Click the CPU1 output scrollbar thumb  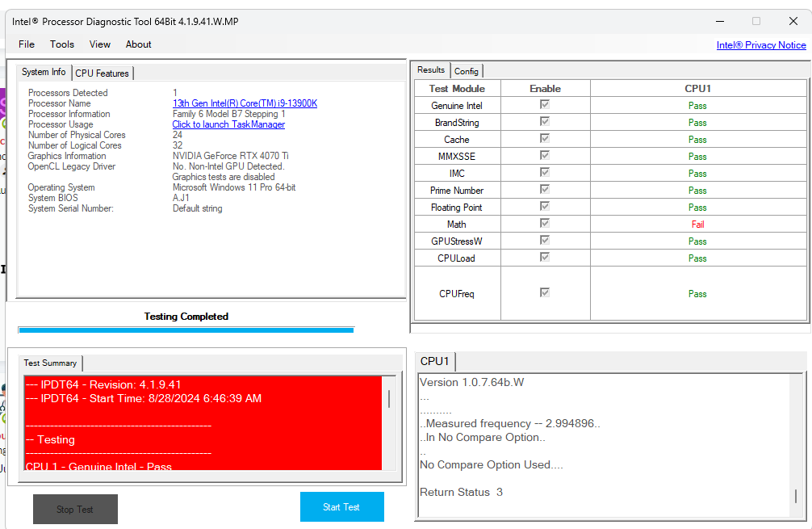tap(796, 496)
